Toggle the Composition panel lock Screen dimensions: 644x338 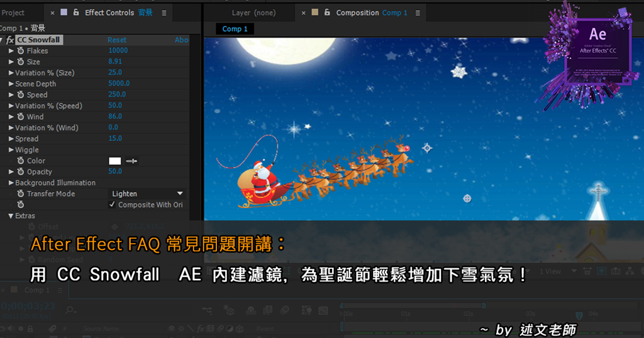tap(327, 13)
